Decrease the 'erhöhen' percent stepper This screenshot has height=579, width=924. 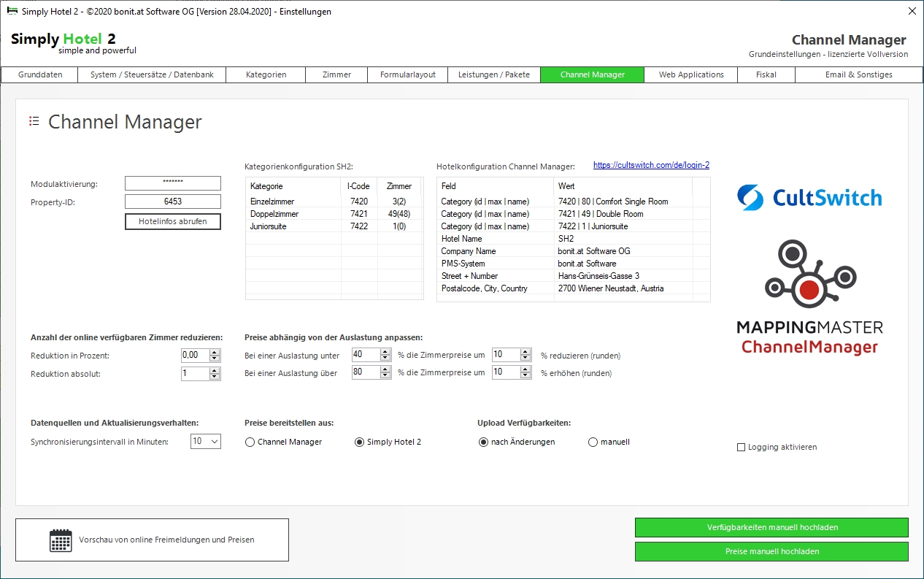click(525, 375)
